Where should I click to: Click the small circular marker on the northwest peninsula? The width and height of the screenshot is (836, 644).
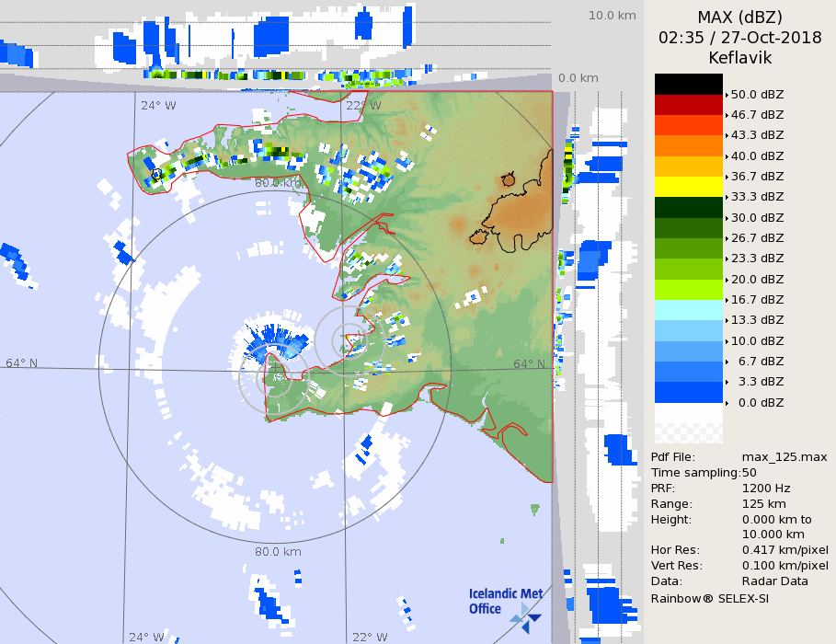tap(156, 173)
